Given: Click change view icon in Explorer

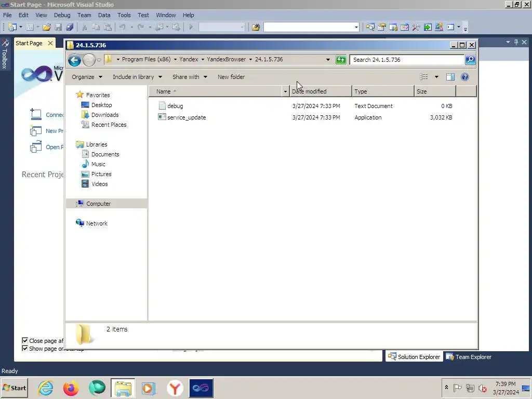Looking at the screenshot, I should pyautogui.click(x=424, y=77).
